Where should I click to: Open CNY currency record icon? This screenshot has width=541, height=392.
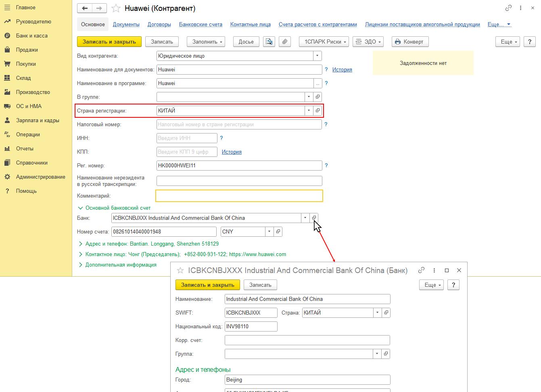point(278,231)
